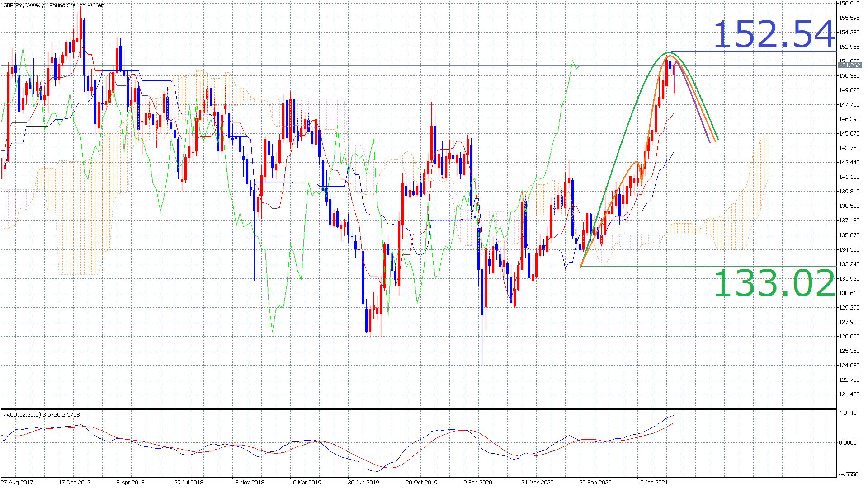Click the 0.0000 MACD zero level label
This screenshot has height=488, width=868.
(847, 442)
